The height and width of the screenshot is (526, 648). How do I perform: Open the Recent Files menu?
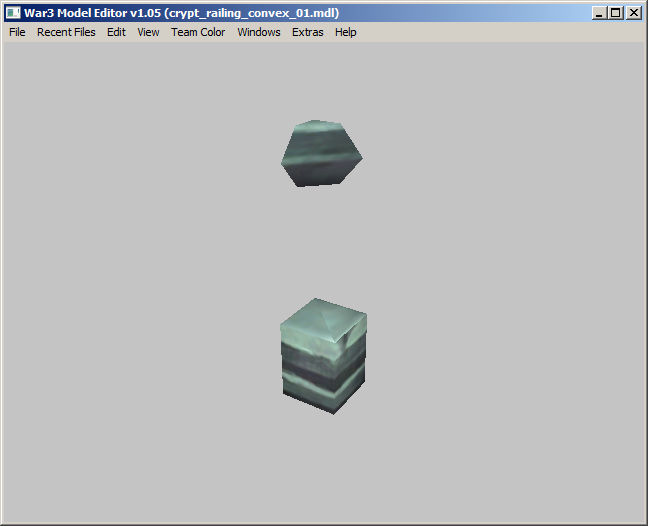66,32
